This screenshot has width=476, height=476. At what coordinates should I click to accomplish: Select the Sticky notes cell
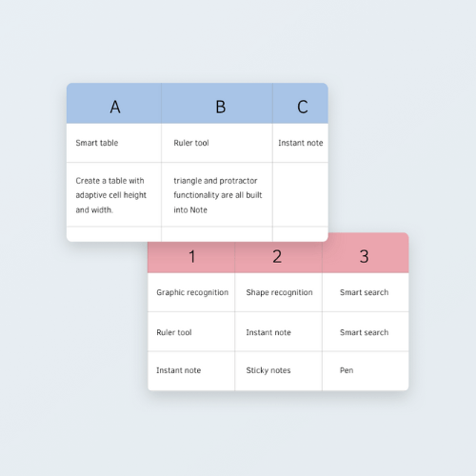279,370
